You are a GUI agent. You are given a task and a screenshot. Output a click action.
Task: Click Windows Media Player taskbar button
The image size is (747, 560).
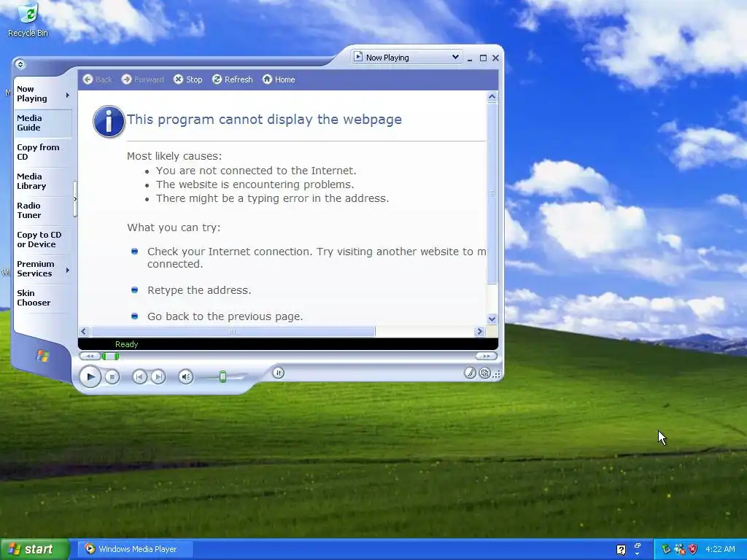pyautogui.click(x=135, y=549)
